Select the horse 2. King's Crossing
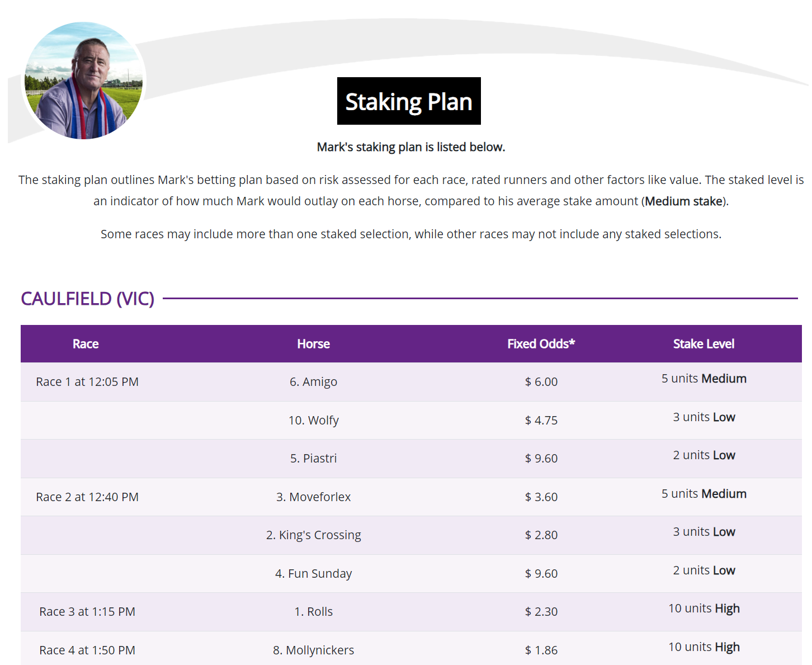812x665 pixels. (x=313, y=535)
